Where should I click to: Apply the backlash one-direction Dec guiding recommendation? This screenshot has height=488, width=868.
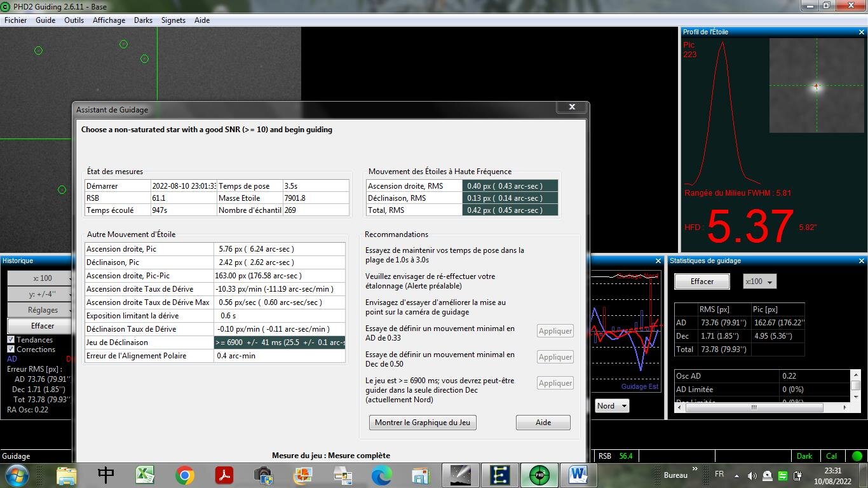[555, 383]
